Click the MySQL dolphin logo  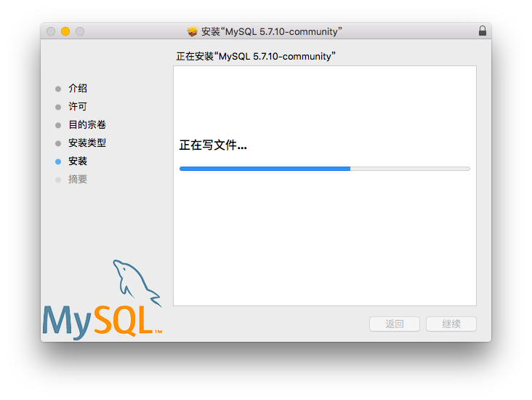(102, 300)
